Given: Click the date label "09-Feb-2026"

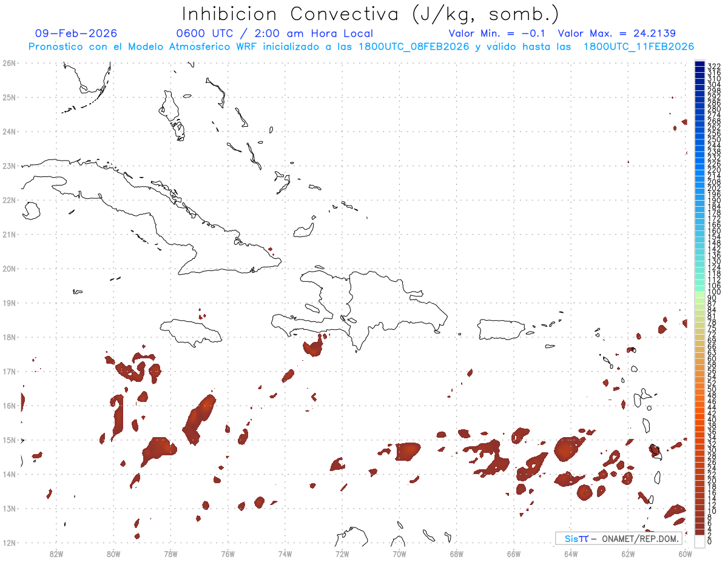Looking at the screenshot, I should [76, 33].
